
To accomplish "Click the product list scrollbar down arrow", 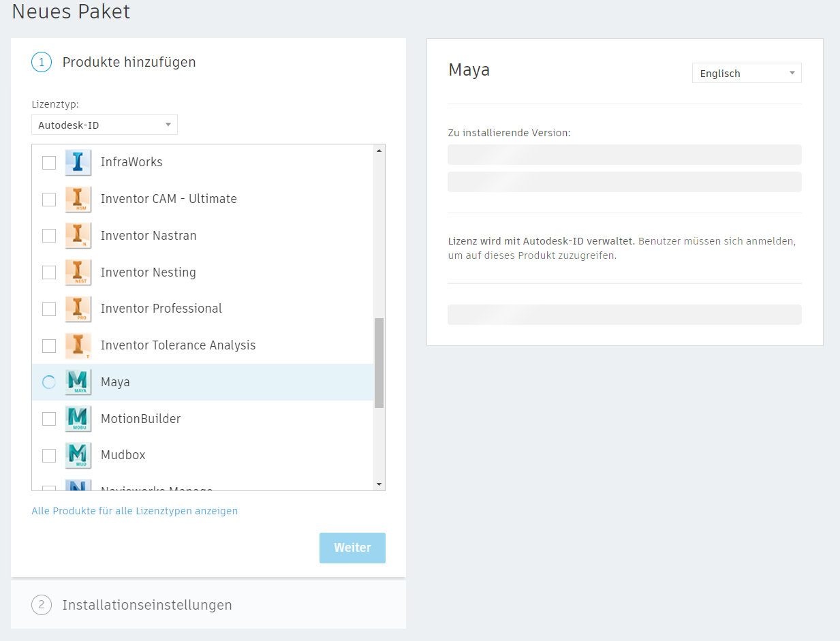I will (x=379, y=484).
